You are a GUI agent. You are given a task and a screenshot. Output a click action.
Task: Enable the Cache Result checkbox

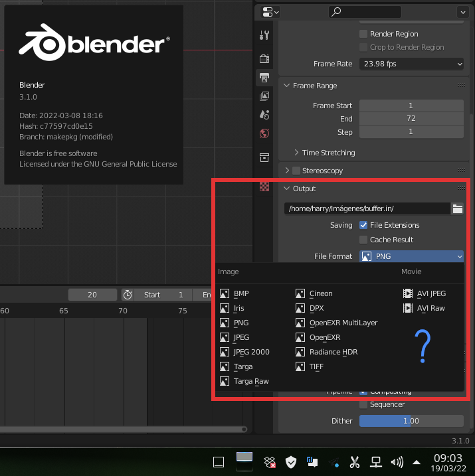(x=363, y=240)
